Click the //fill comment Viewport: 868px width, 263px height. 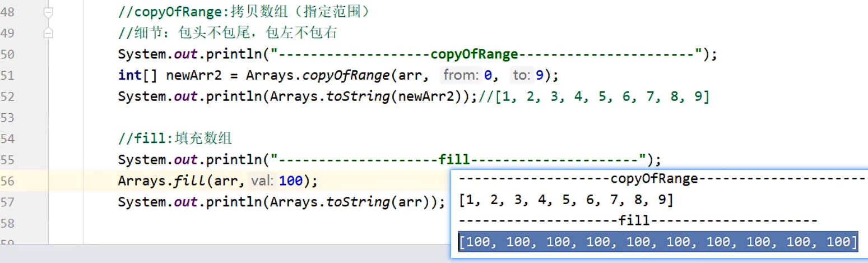pyautogui.click(x=175, y=139)
